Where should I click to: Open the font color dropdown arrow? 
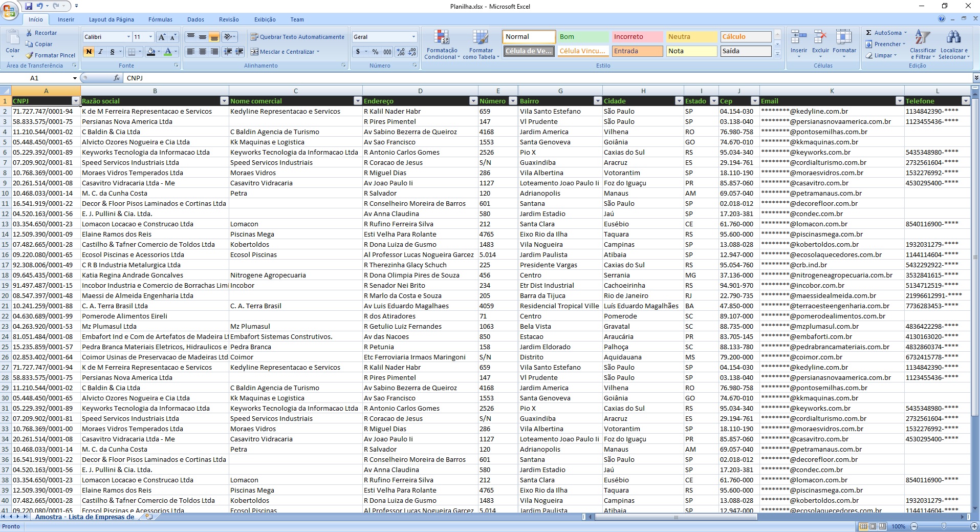point(176,52)
